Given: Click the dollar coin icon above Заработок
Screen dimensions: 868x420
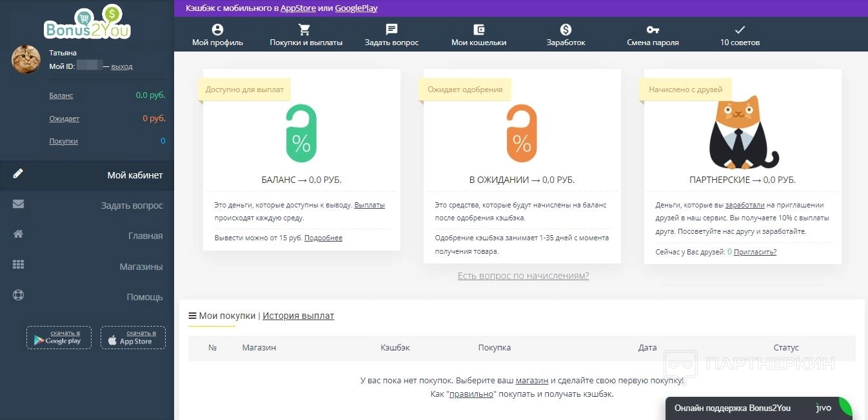Looking at the screenshot, I should pos(566,30).
